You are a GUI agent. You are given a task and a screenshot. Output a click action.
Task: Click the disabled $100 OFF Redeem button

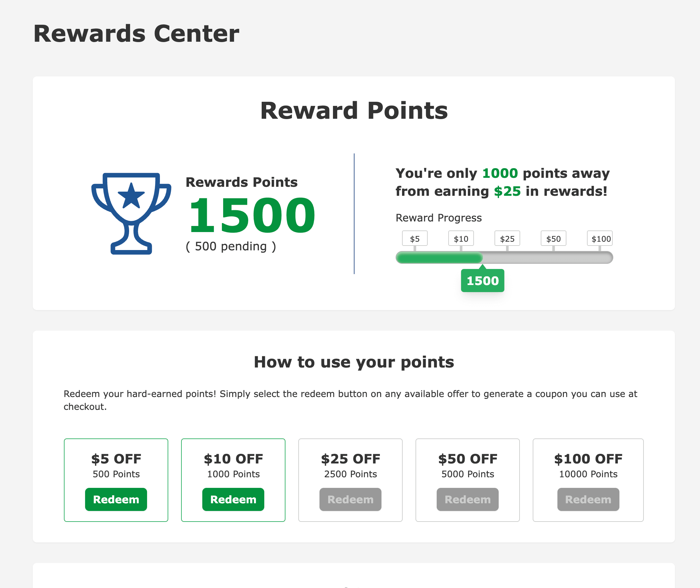pos(588,499)
